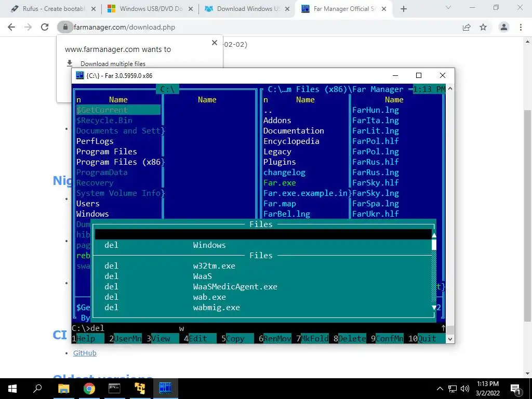Select Encyclopedia folder in right panel
Screen dimensions: 532x399
pyautogui.click(x=291, y=141)
